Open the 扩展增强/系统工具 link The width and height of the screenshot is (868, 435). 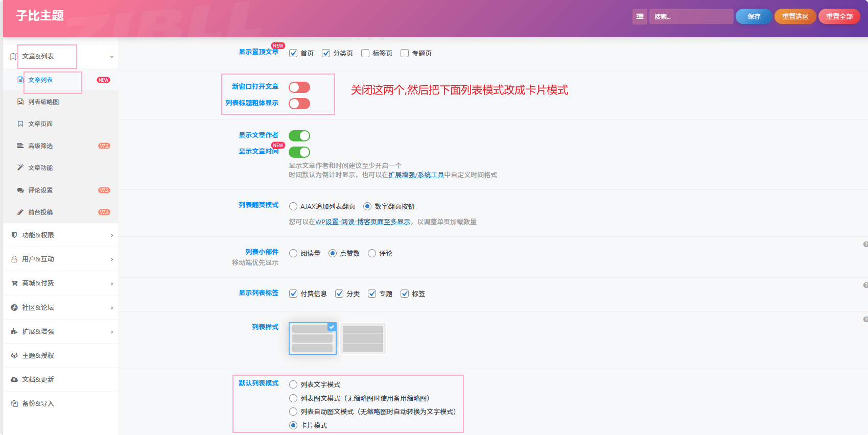(416, 175)
